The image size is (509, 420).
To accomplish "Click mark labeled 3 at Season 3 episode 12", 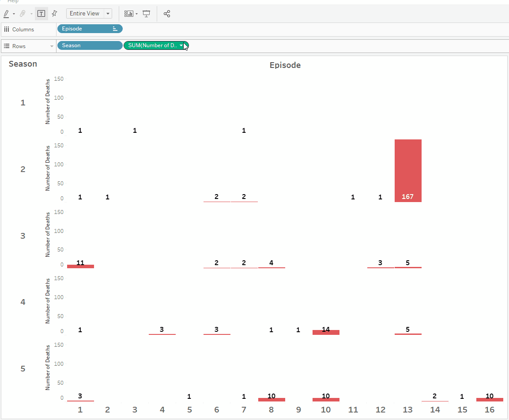I will (x=380, y=263).
